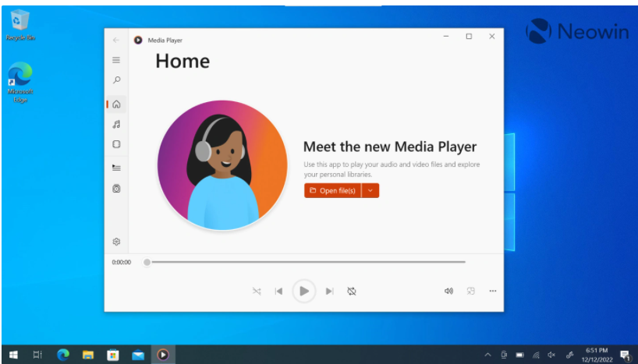Open the Music library icon
Viewport: 638px width, 364px height.
(x=116, y=125)
